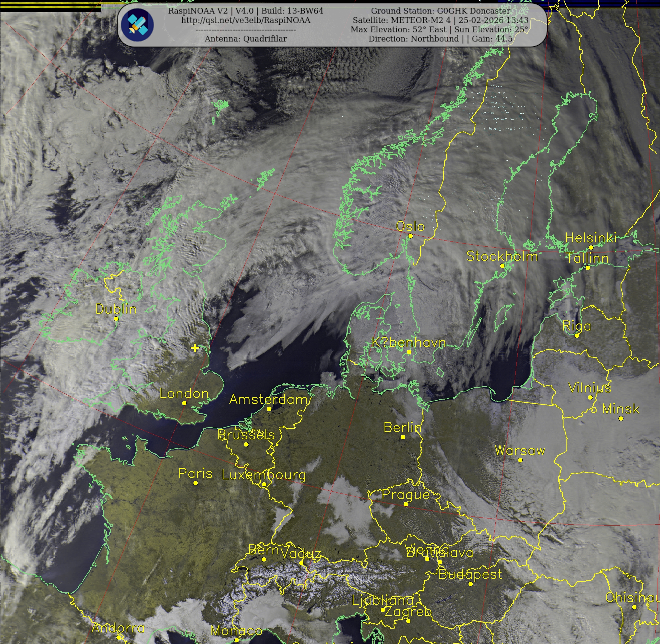Screen dimensions: 660x644
Task: Click the Berlin city marker dot
Action: (x=403, y=437)
